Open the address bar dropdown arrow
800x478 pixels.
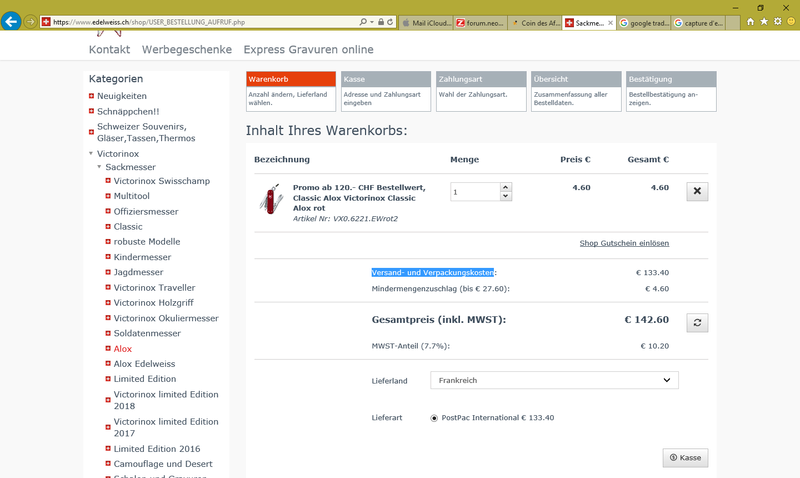pos(372,22)
